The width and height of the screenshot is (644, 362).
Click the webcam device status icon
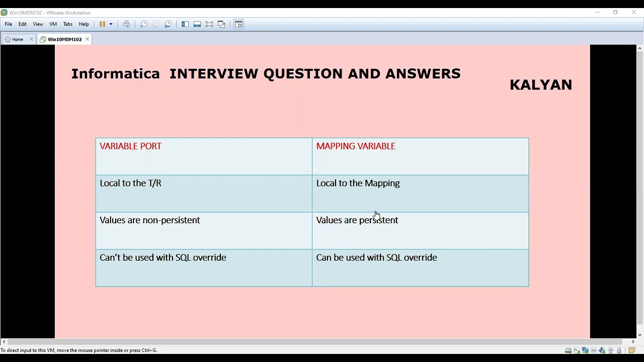tap(610, 350)
